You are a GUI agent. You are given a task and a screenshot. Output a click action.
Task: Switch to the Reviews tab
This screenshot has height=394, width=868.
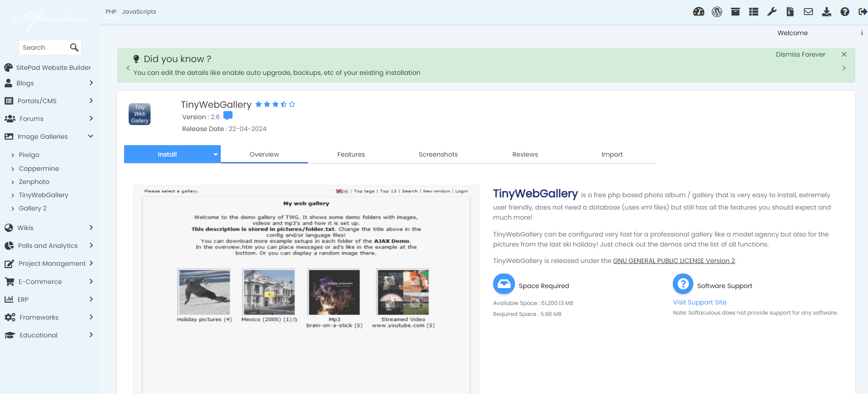[x=525, y=154]
